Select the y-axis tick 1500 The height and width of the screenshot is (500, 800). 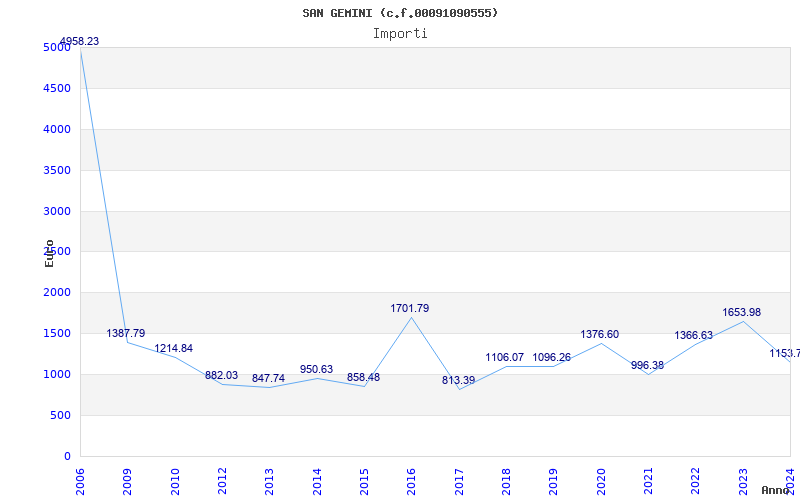(57, 333)
